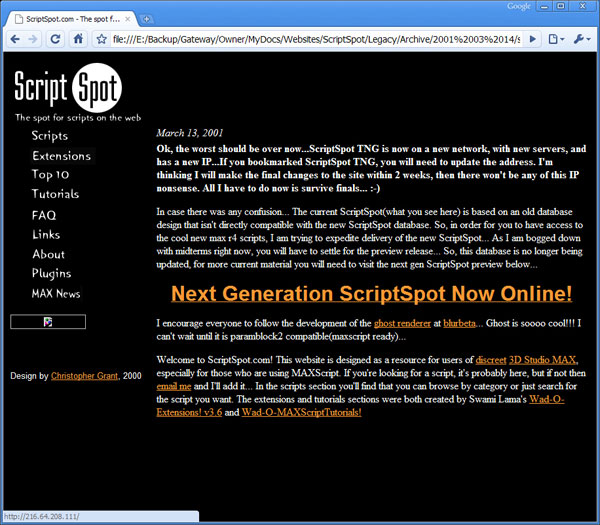Open the Extensions section
The height and width of the screenshot is (525, 600).
(x=62, y=156)
